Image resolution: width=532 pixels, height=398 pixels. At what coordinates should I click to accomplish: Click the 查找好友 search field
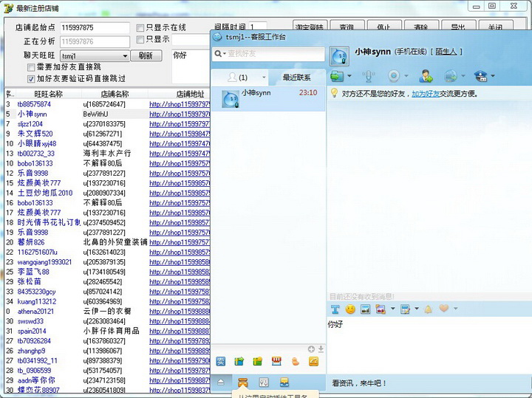pos(268,54)
